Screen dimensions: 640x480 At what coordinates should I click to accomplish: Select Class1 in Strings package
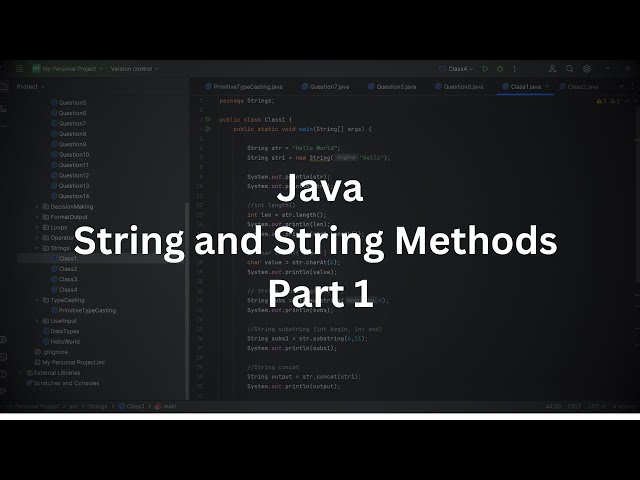64,258
